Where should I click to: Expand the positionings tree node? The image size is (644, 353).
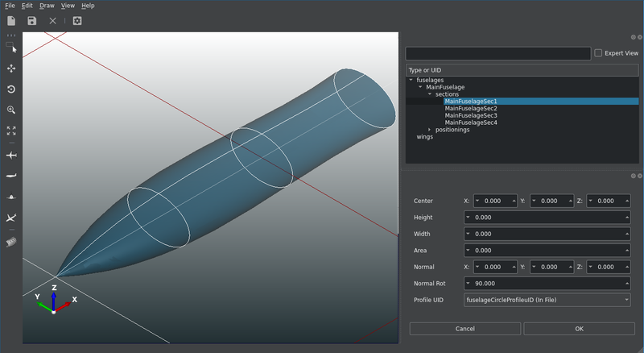click(429, 130)
